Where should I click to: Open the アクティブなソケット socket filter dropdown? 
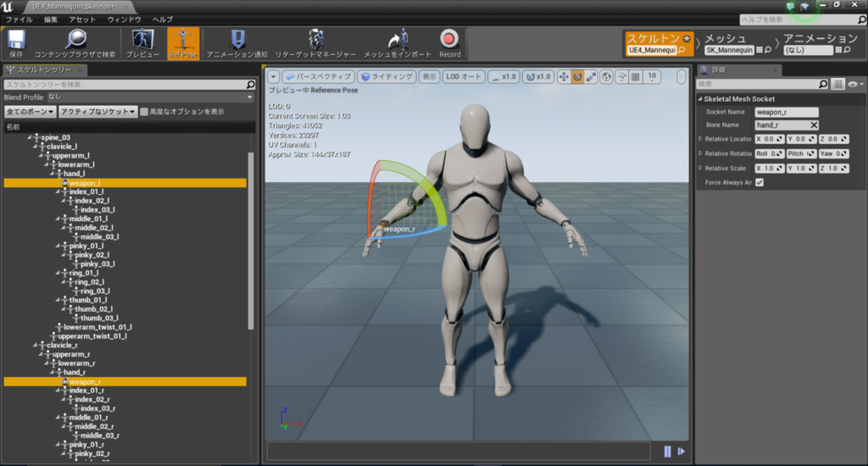coord(98,111)
